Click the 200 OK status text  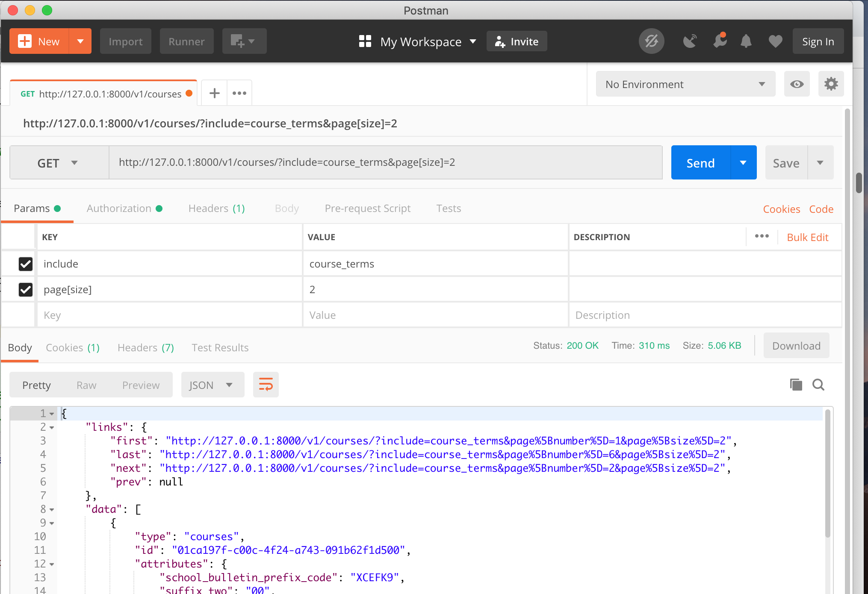click(x=582, y=345)
